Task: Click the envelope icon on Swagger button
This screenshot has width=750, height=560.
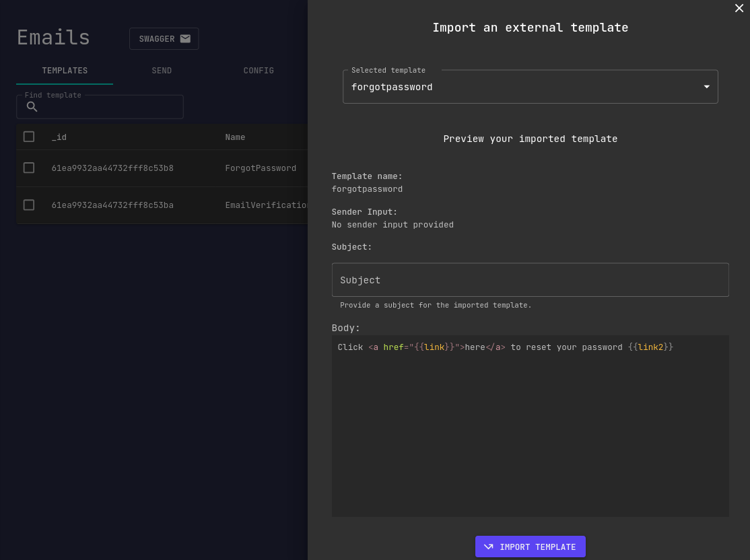Action: (185, 39)
